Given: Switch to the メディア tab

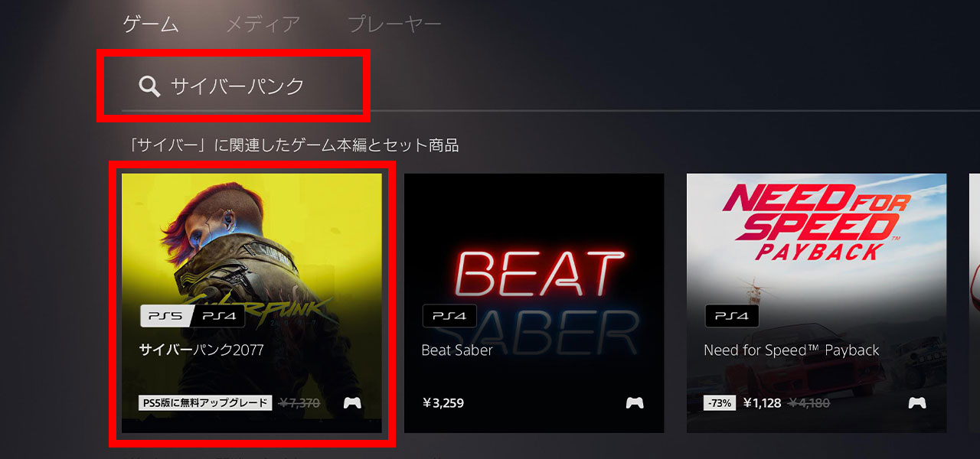Looking at the screenshot, I should [x=263, y=24].
